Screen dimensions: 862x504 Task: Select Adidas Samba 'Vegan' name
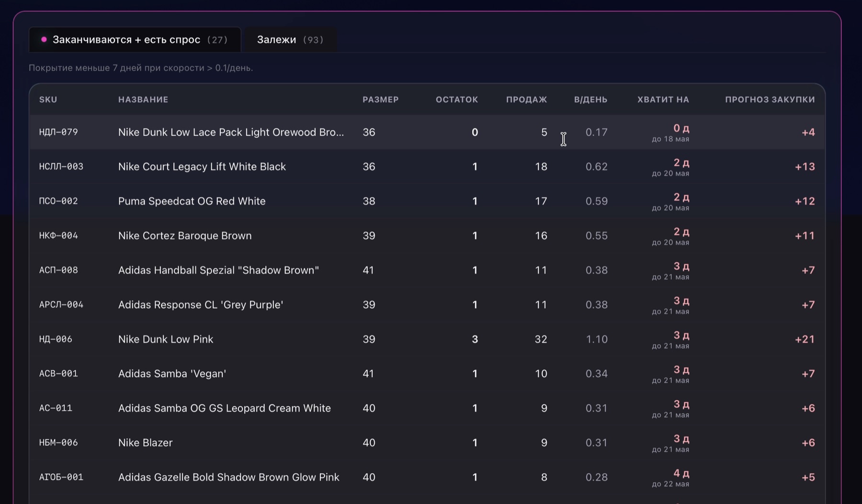click(172, 373)
